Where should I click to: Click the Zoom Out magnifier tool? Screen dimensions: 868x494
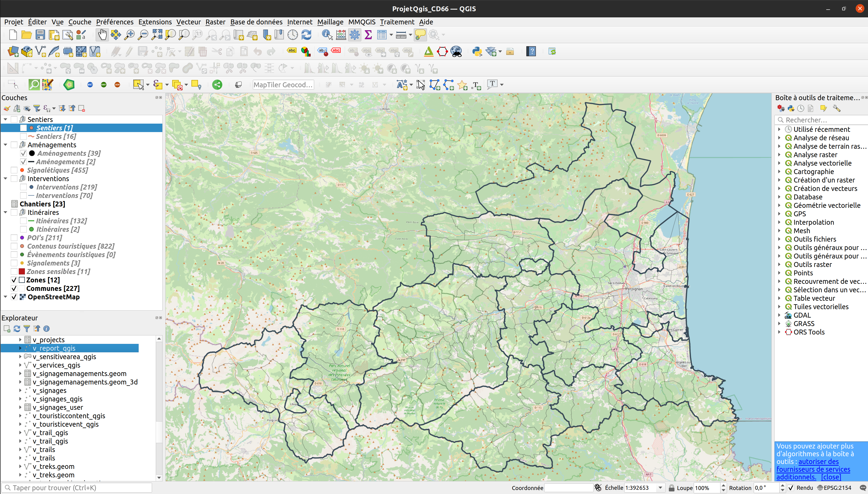143,35
